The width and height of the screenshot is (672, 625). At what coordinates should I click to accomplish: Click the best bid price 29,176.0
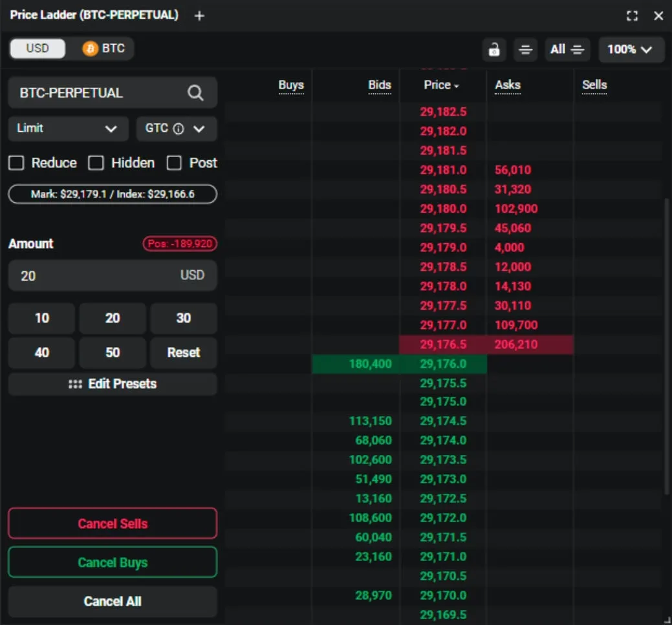click(x=443, y=364)
